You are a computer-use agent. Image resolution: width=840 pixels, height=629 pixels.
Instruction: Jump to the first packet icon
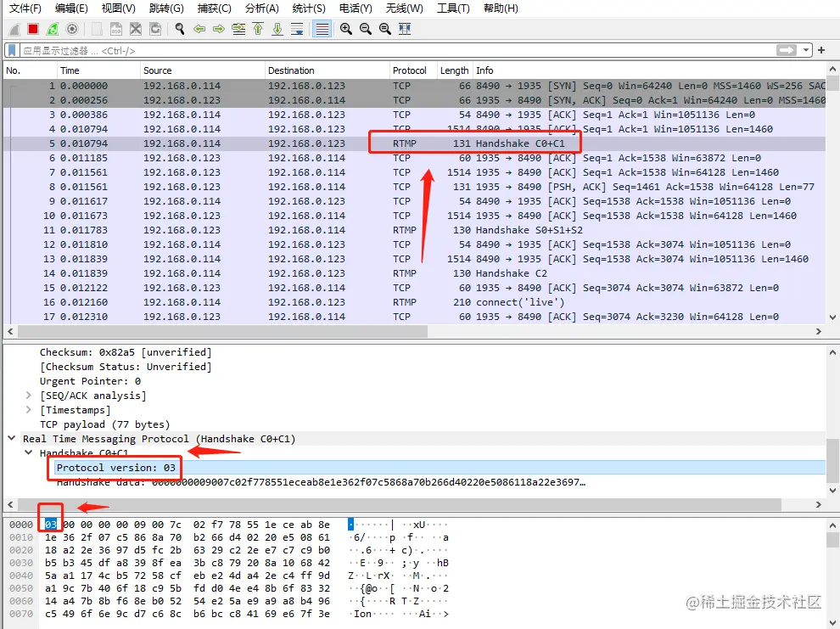[258, 29]
